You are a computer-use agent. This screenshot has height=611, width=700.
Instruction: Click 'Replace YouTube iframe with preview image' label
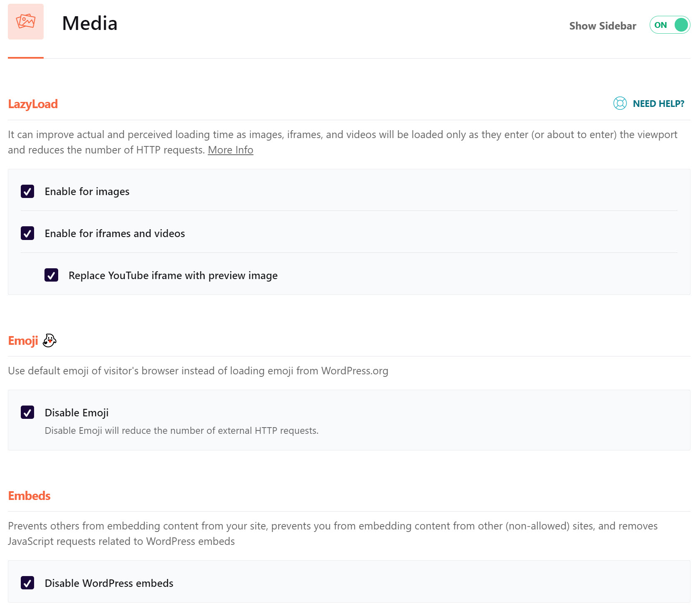click(x=173, y=275)
